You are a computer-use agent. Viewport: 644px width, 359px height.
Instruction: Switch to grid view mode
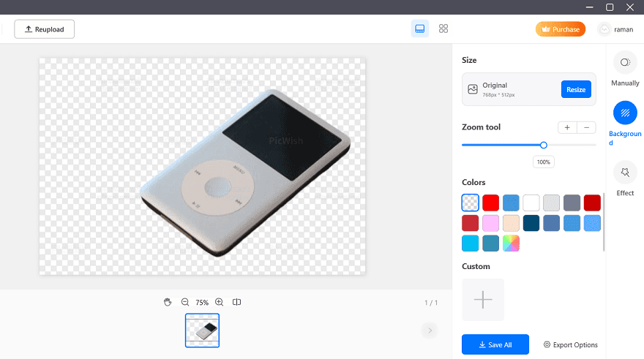point(443,29)
